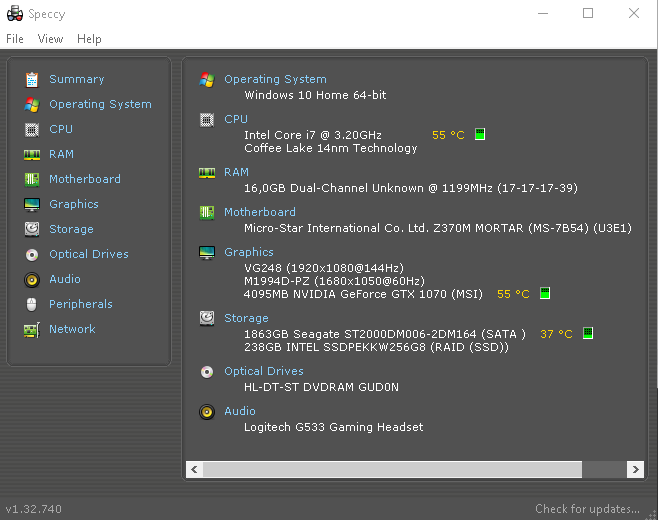Open the File menu

tap(15, 39)
